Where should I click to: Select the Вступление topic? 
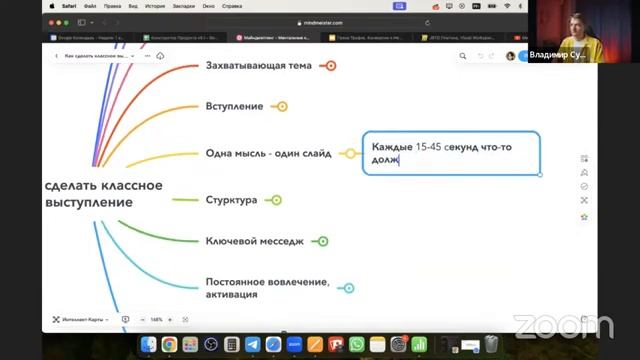coord(234,107)
